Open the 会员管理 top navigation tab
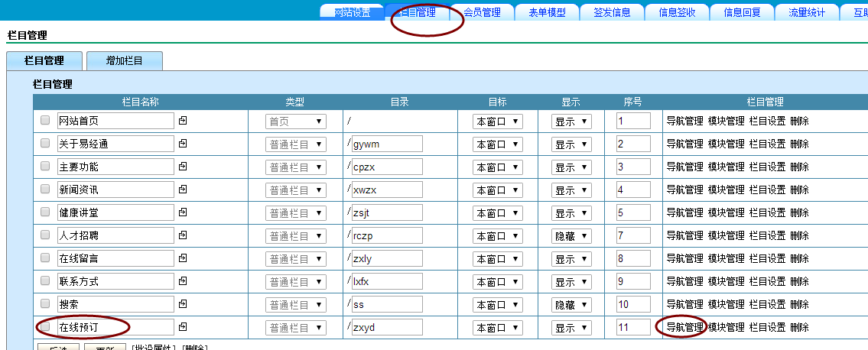868x350 pixels. (x=482, y=12)
